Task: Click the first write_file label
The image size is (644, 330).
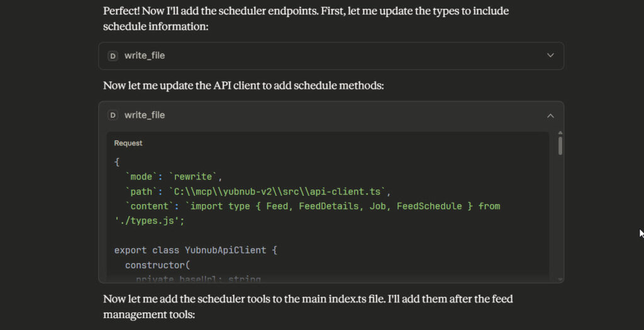Action: 145,55
